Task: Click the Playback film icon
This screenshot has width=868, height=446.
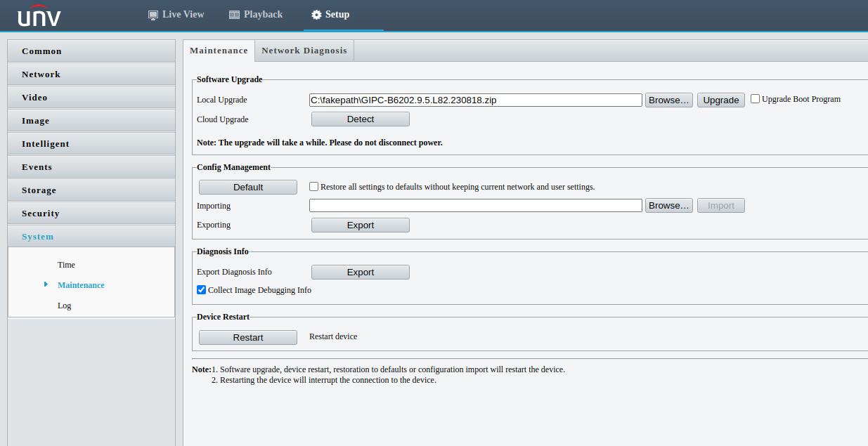Action: (x=235, y=15)
